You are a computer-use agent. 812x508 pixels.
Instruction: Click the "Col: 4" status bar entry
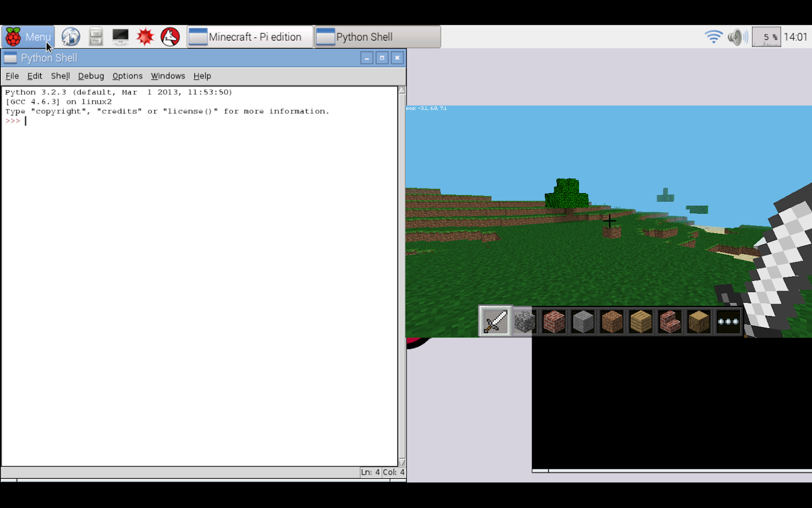coord(393,472)
